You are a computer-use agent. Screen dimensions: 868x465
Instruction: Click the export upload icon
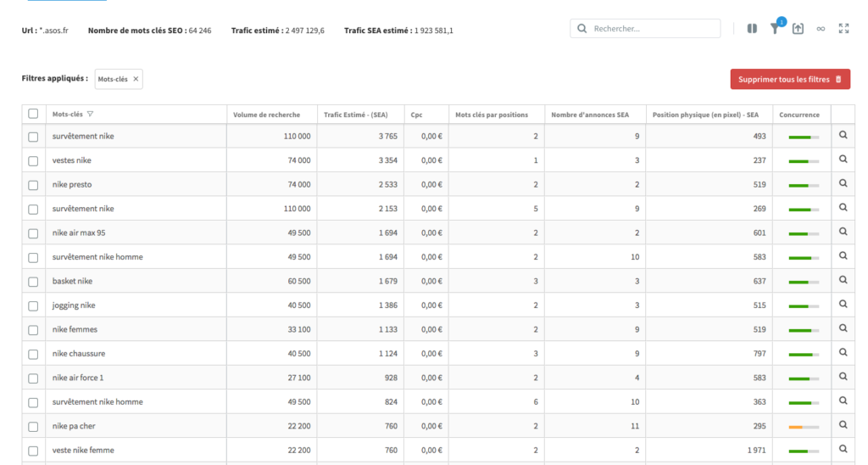[798, 29]
